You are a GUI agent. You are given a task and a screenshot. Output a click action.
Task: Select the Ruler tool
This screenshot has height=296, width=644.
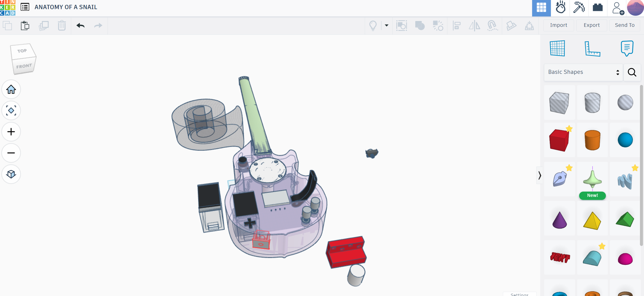(592, 49)
